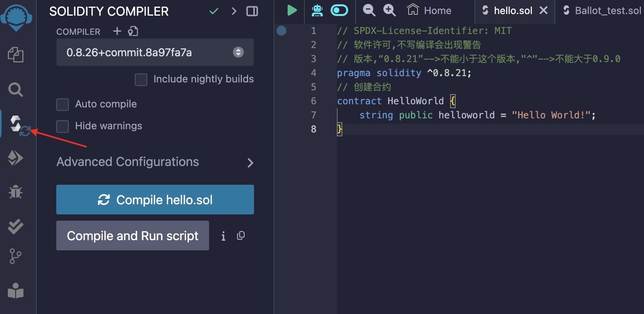Zoom in the editor font
644x314 pixels.
coord(389,10)
